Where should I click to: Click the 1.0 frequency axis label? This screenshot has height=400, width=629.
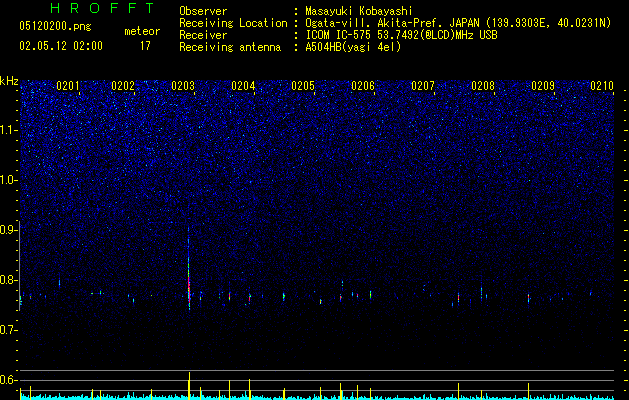pyautogui.click(x=9, y=180)
